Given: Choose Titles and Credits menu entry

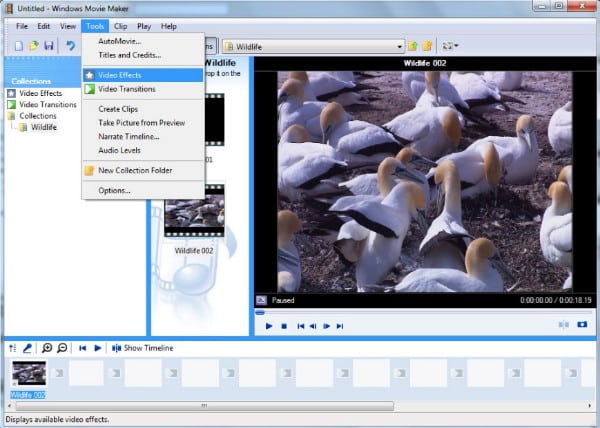Looking at the screenshot, I should (x=143, y=55).
